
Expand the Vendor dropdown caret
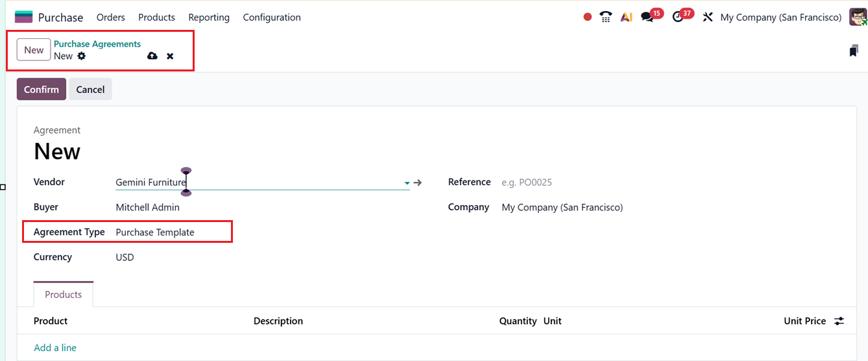pyautogui.click(x=407, y=183)
